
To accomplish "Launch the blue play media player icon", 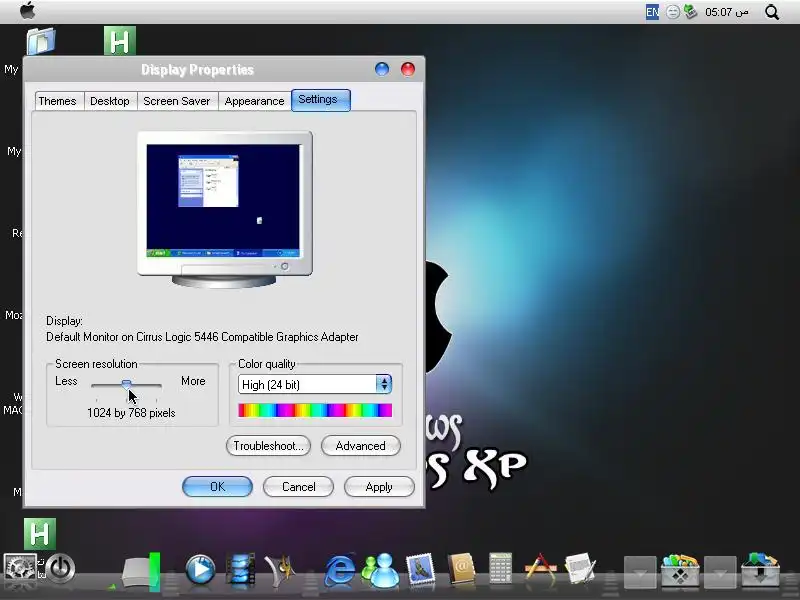I will [200, 568].
